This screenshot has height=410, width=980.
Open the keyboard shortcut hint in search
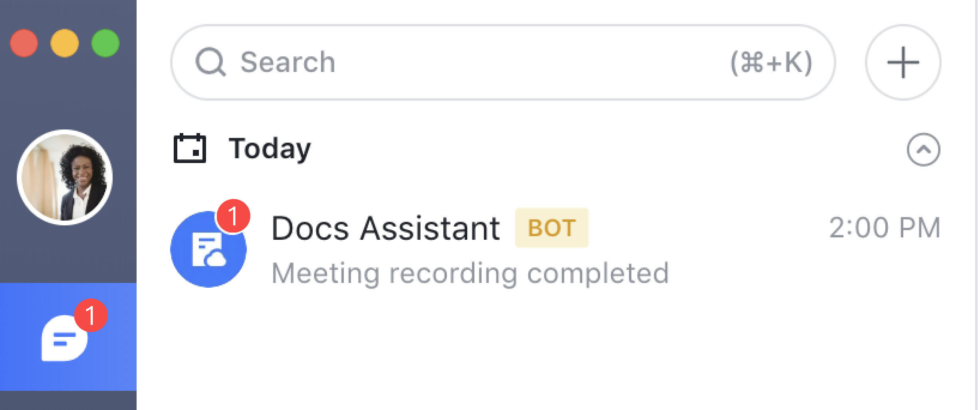(771, 62)
